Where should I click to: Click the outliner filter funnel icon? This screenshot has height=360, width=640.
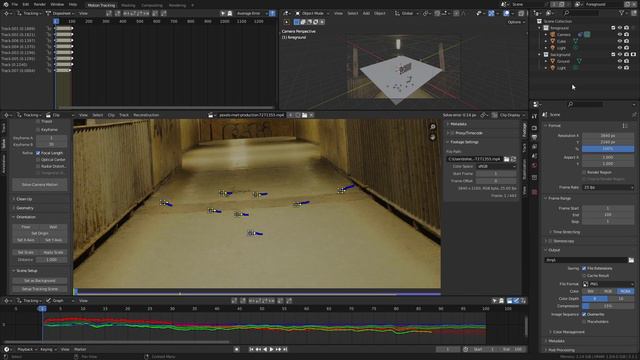[622, 13]
